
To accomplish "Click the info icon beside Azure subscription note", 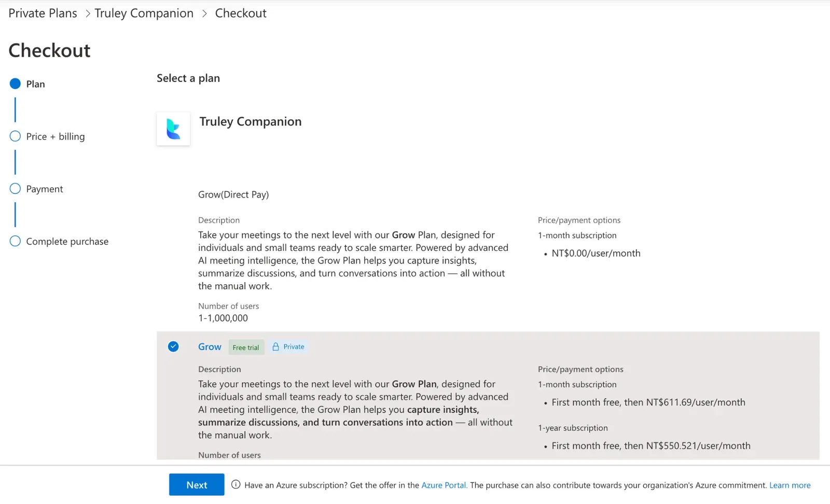I will pos(236,485).
